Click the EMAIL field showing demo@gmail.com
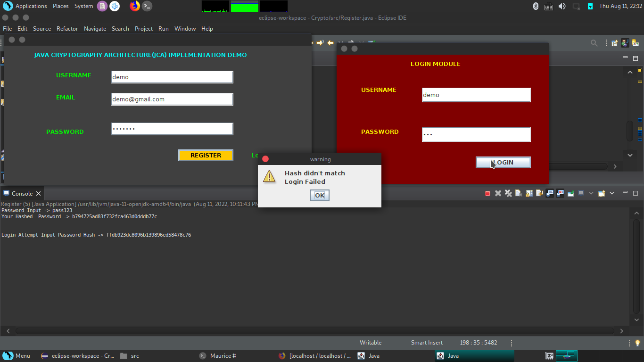Screen dimensions: 644x362 point(172,99)
